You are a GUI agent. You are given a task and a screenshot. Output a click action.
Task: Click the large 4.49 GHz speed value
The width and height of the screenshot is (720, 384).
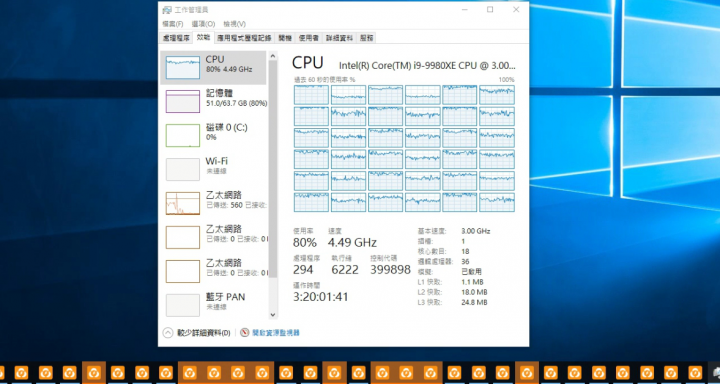(352, 243)
